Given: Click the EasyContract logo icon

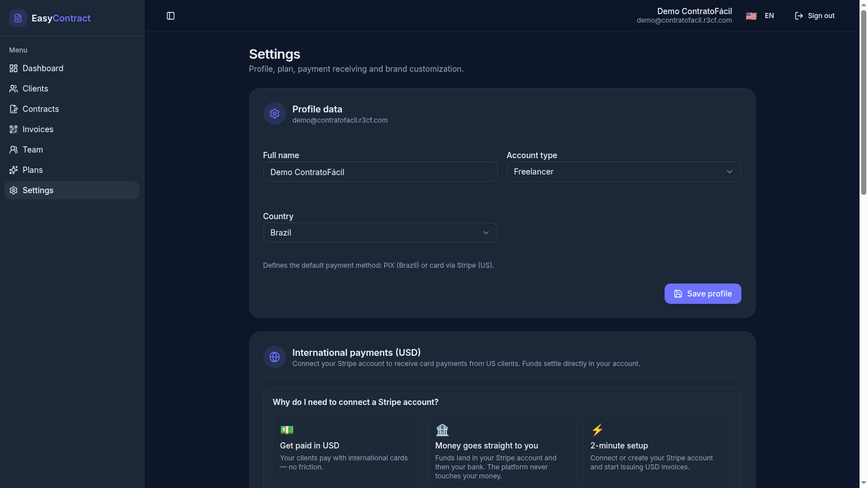Looking at the screenshot, I should [x=18, y=18].
